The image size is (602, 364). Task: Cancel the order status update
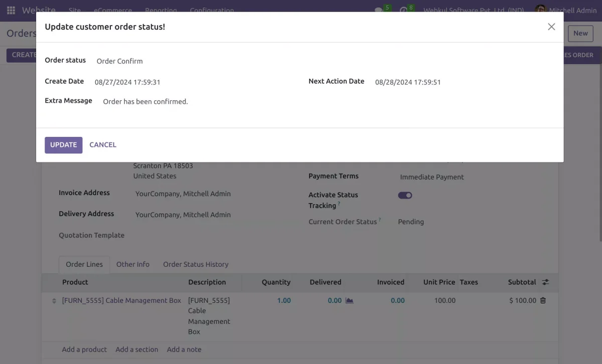point(102,144)
